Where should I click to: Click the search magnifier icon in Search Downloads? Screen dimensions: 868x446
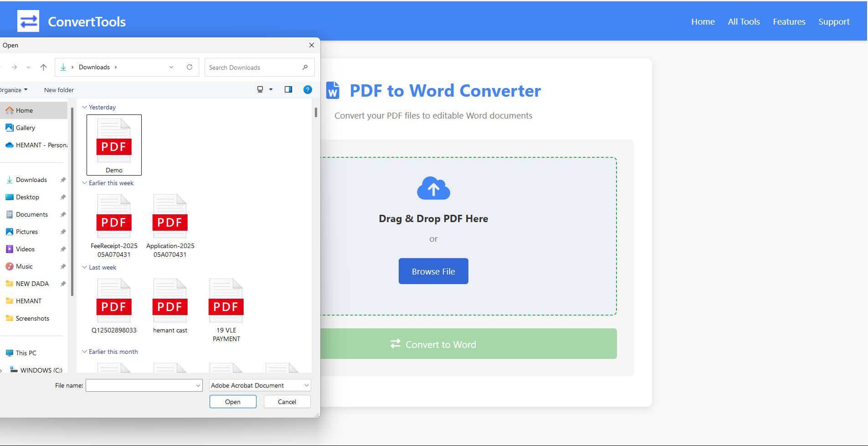click(305, 67)
